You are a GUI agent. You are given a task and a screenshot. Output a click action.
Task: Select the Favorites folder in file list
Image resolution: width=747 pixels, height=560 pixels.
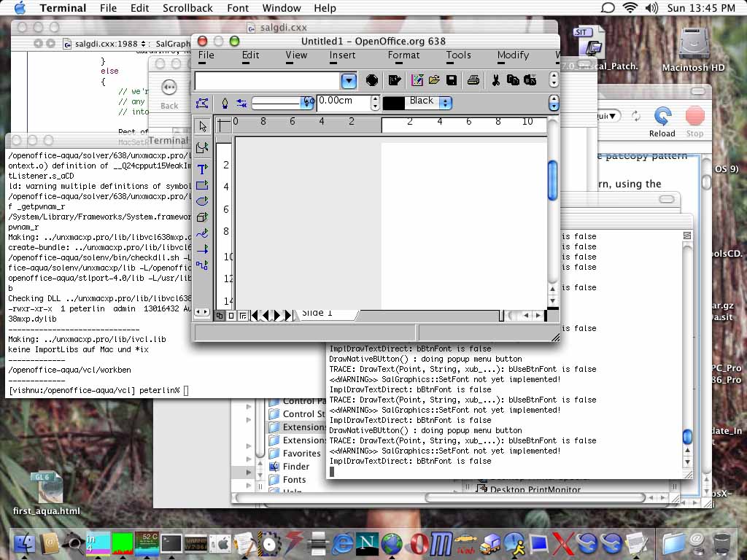(x=295, y=454)
